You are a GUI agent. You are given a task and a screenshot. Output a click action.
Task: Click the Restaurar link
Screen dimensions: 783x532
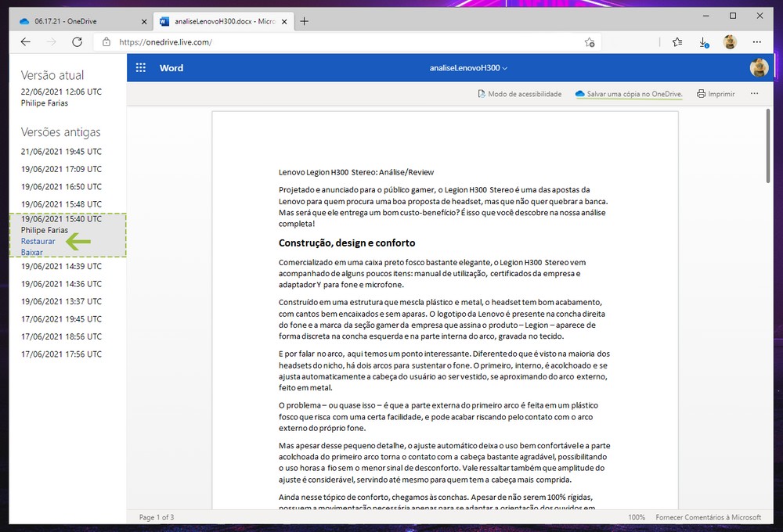click(x=38, y=241)
